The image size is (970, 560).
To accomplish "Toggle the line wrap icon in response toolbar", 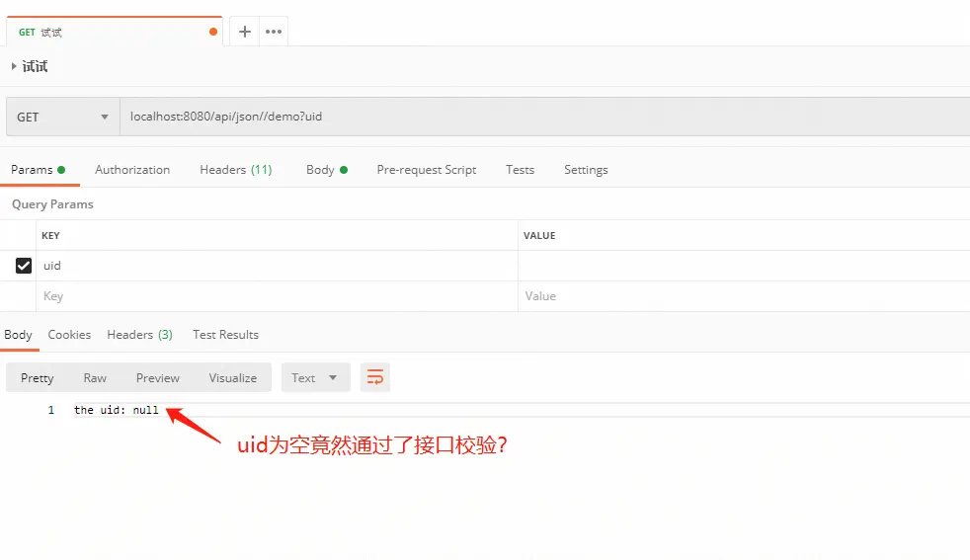I will point(375,377).
